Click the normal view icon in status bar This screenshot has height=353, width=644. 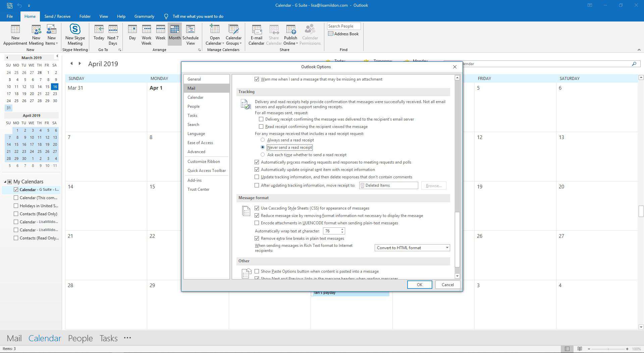point(567,349)
